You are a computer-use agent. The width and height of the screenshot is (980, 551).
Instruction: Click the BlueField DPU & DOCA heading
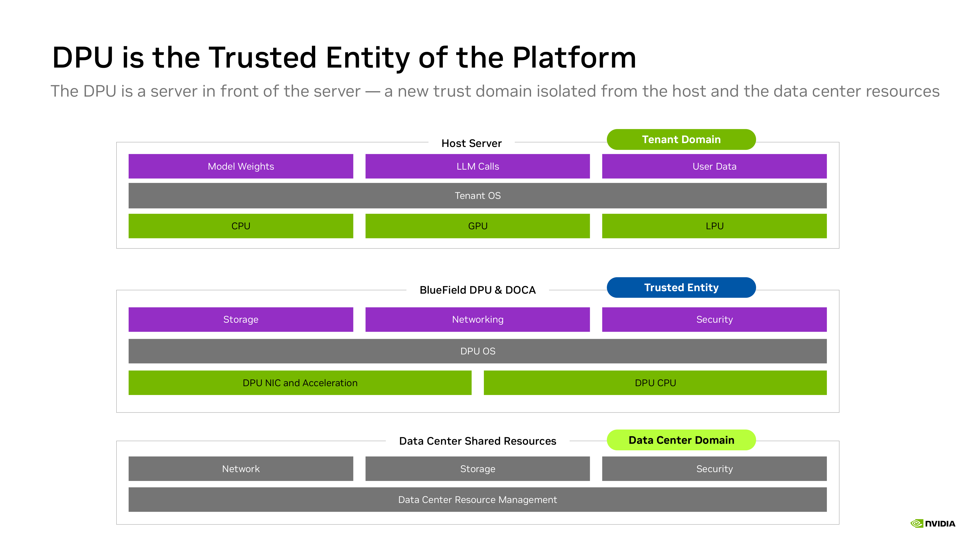[x=478, y=290]
